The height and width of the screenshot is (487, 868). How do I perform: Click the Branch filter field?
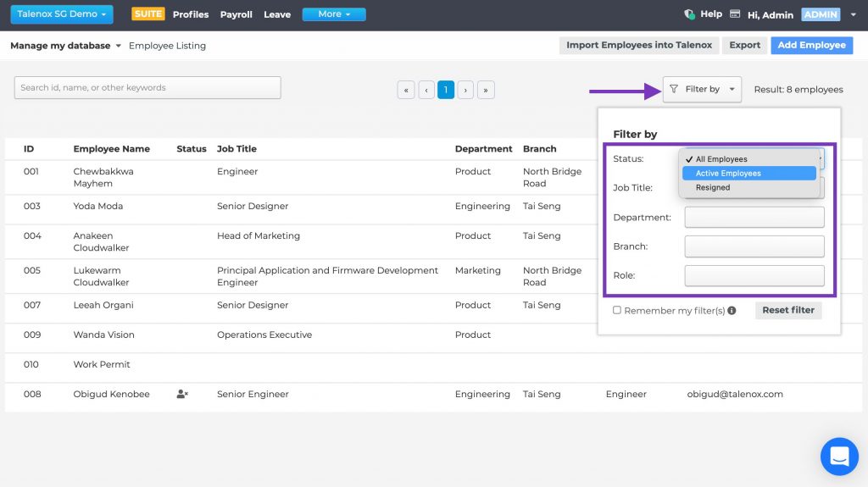pyautogui.click(x=754, y=246)
